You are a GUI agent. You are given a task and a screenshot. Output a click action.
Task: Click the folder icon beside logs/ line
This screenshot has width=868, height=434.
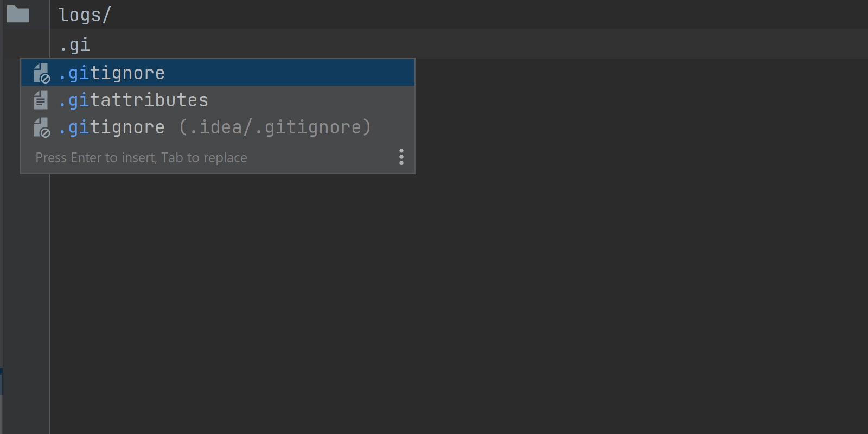[17, 14]
